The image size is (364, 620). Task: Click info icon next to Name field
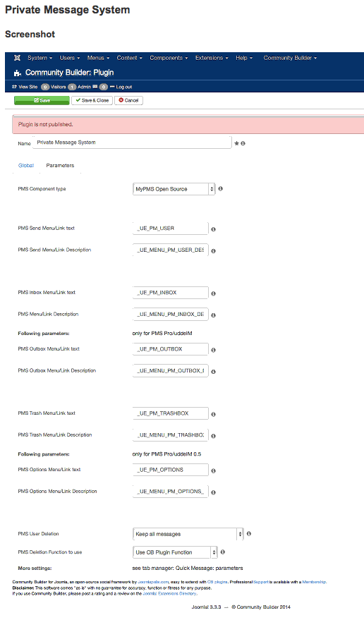pos(243,143)
